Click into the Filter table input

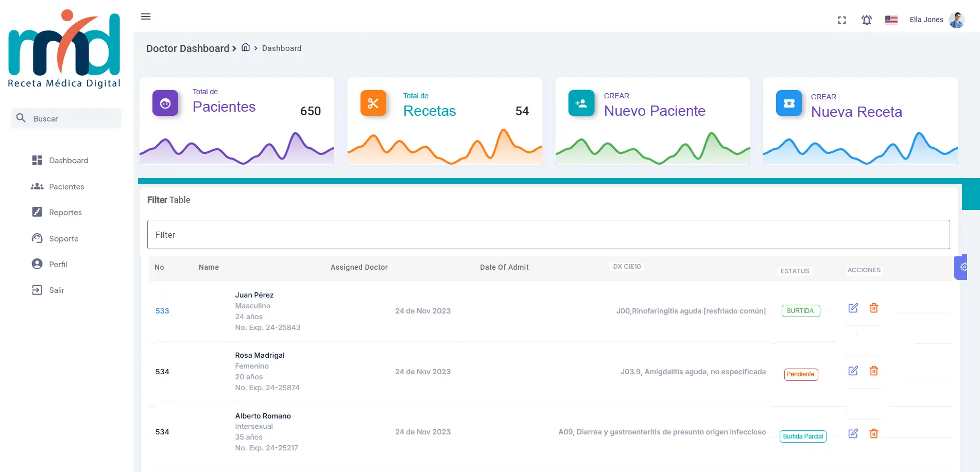[548, 235]
